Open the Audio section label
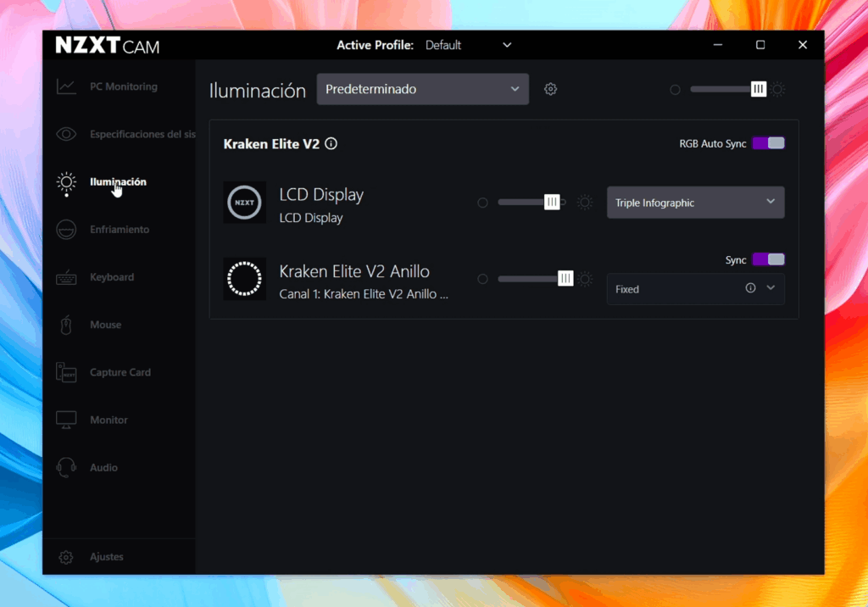 coord(103,467)
